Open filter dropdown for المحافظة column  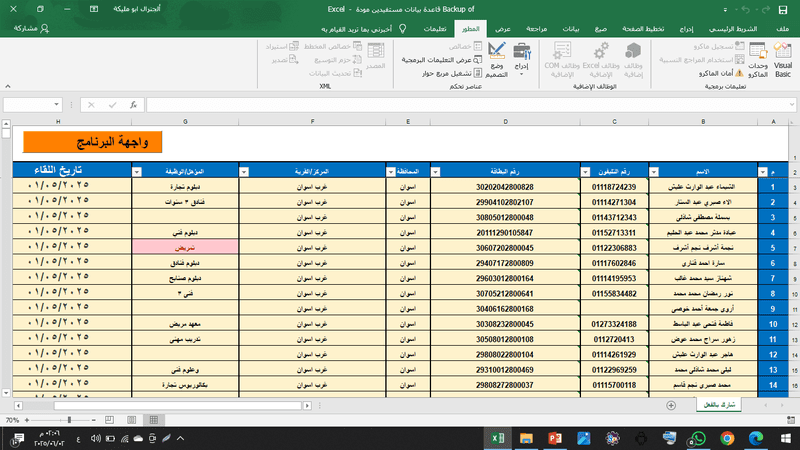pyautogui.click(x=391, y=172)
